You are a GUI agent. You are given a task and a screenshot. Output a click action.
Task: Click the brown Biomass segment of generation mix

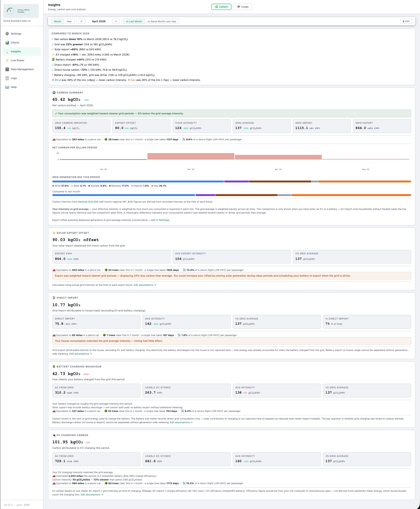[x=280, y=181]
